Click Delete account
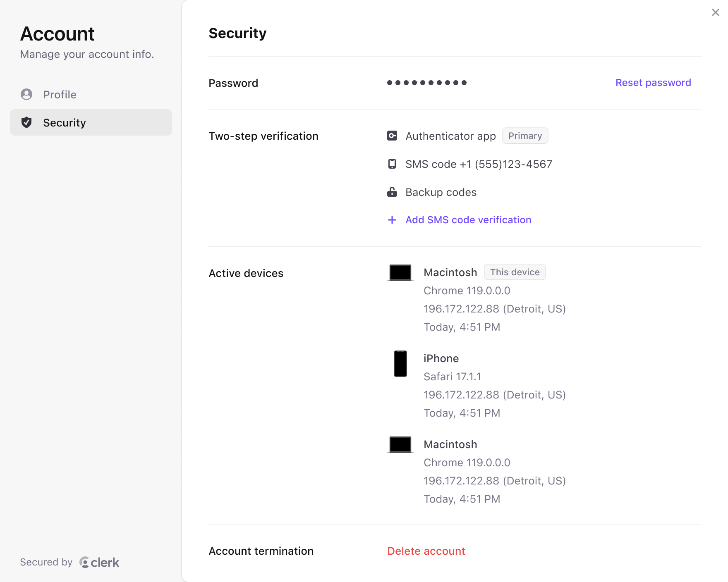Viewport: 728px width, 582px height. pos(426,551)
